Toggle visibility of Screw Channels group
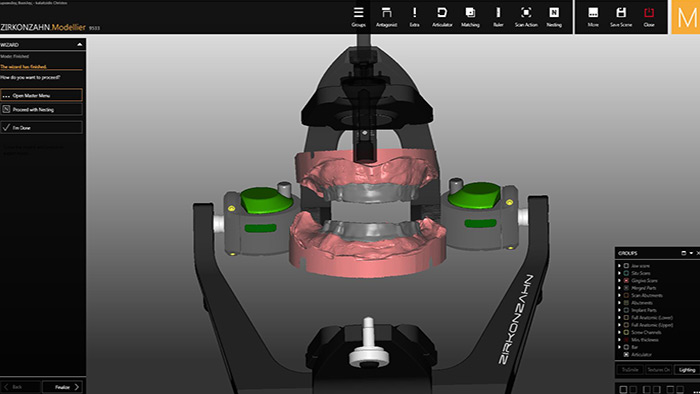This screenshot has height=394, width=700. [x=626, y=332]
